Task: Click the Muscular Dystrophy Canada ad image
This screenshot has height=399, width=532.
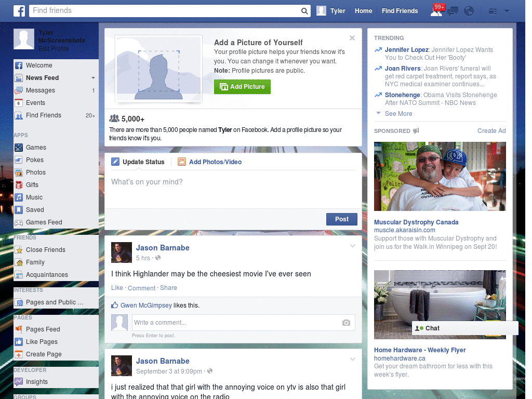Action: pos(440,177)
